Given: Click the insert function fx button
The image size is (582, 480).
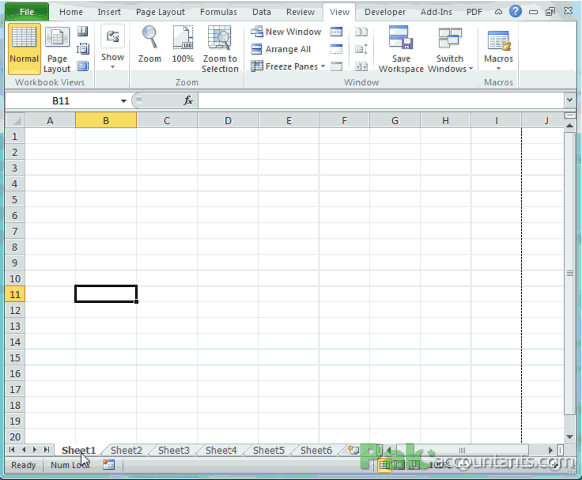Looking at the screenshot, I should tap(188, 100).
